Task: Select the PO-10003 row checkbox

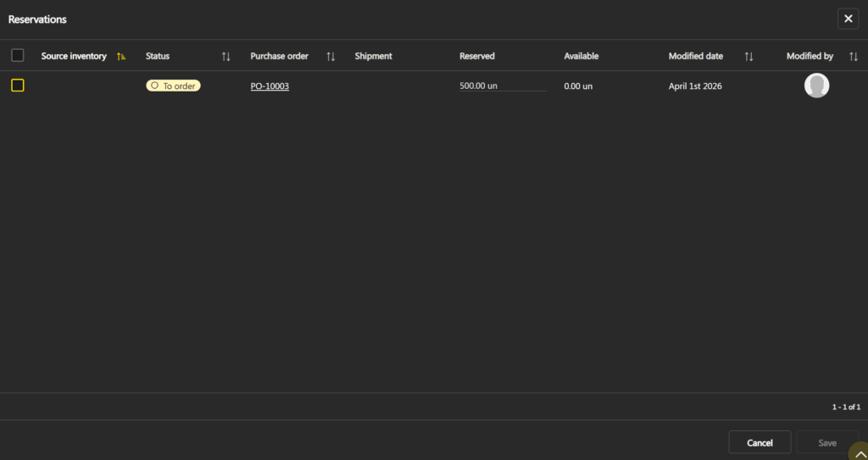Action: [18, 86]
